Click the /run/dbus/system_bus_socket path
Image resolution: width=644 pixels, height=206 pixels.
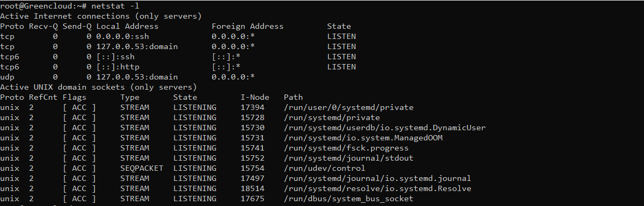click(348, 199)
